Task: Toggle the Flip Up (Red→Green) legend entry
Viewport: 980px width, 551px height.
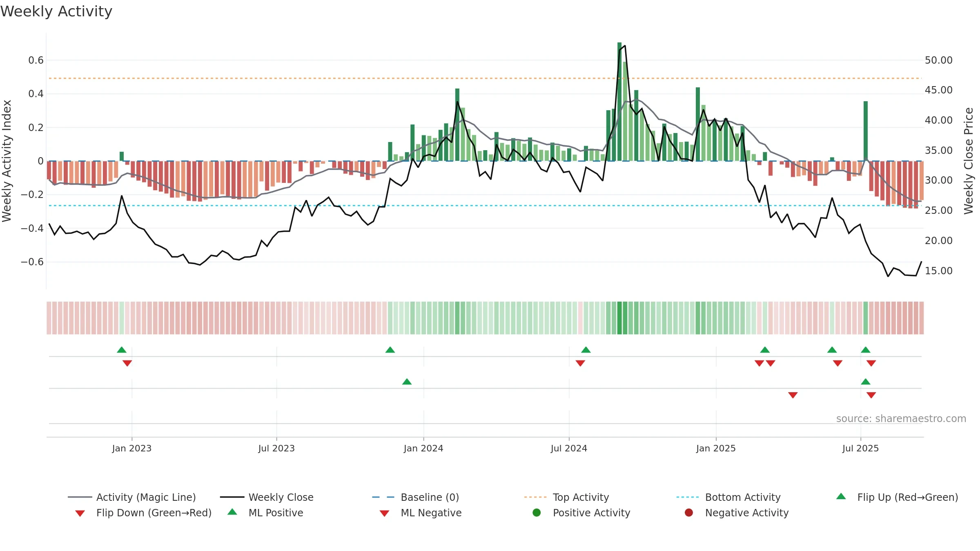Action: click(897, 497)
